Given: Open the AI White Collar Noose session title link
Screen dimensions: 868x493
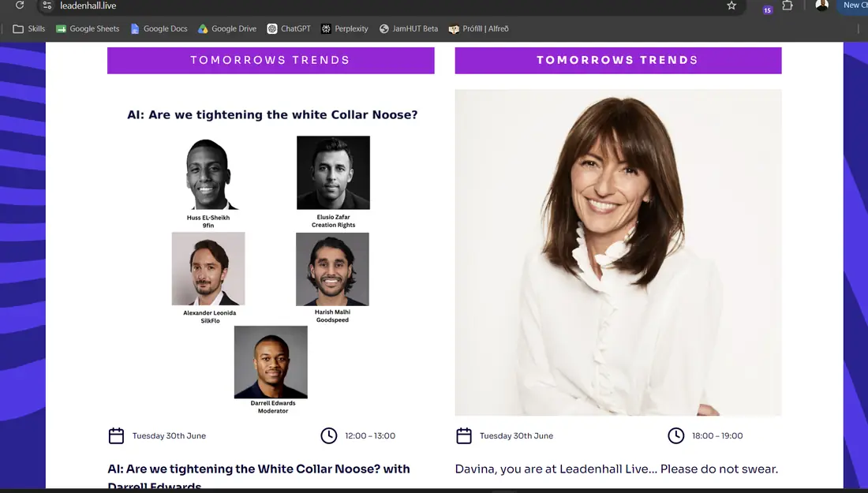Looking at the screenshot, I should click(x=259, y=476).
